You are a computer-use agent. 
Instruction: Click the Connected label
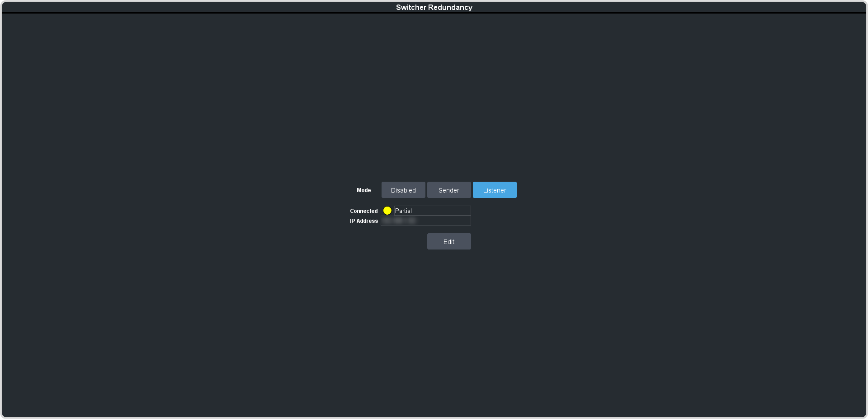click(x=363, y=211)
